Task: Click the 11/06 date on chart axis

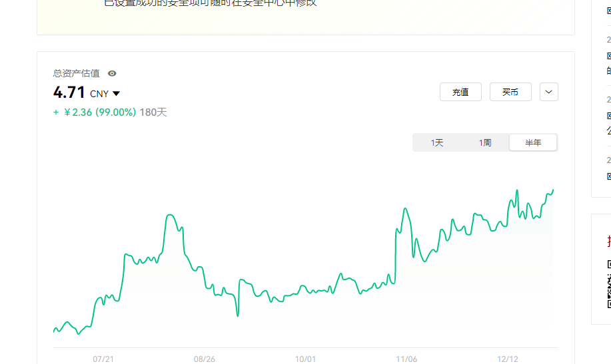Action: pyautogui.click(x=406, y=359)
